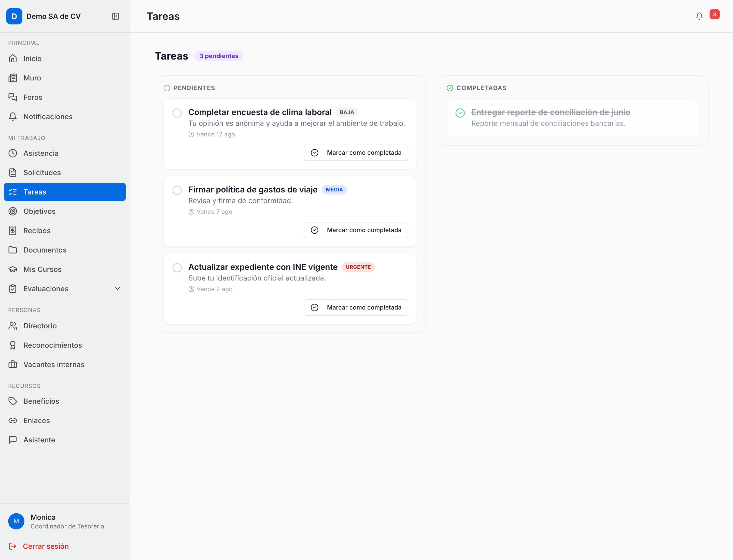
Task: Click the Evaluaciones clipboard icon
Action: 13,289
